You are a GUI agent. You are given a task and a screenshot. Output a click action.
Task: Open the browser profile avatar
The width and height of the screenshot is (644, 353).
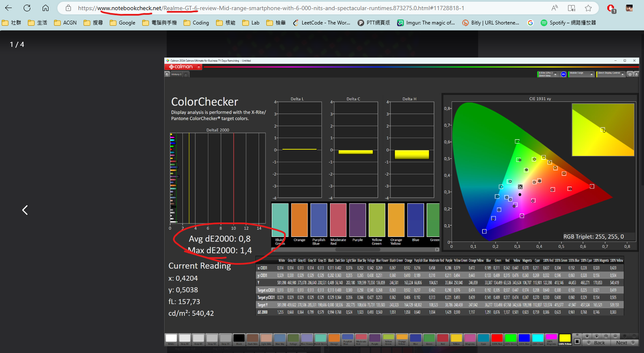coord(629,8)
